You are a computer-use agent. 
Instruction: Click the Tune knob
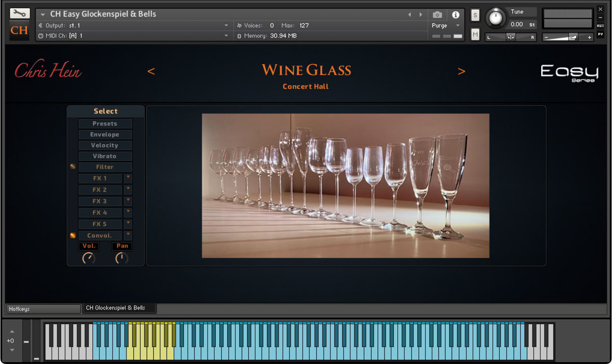tap(495, 18)
